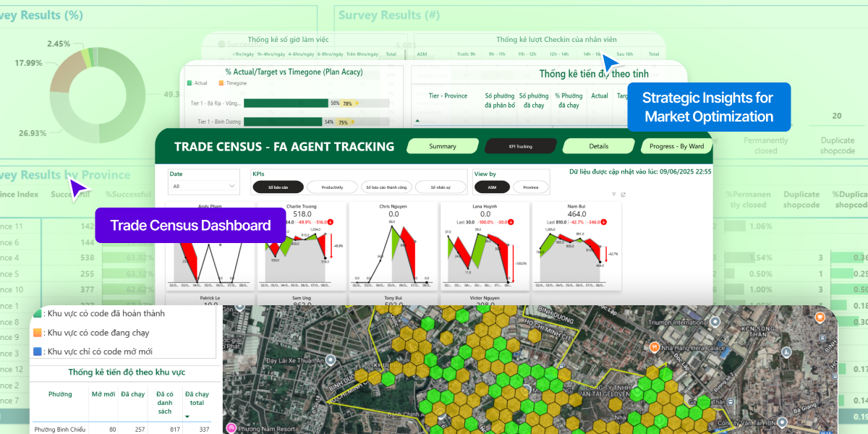Screen dimensions: 868x434
Task: Click the Phương Nam Resort map pin
Action: [x=231, y=428]
